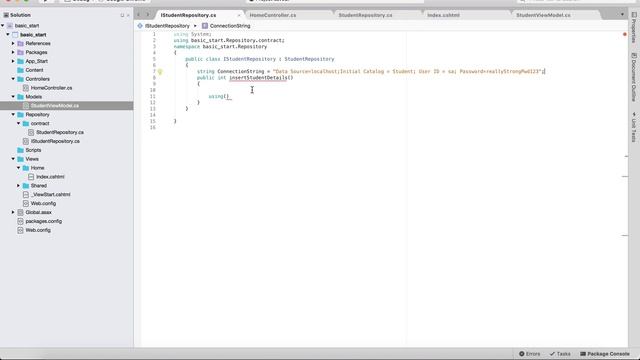Collapse the Controllers folder
The height and width of the screenshot is (360, 640).
click(13, 79)
